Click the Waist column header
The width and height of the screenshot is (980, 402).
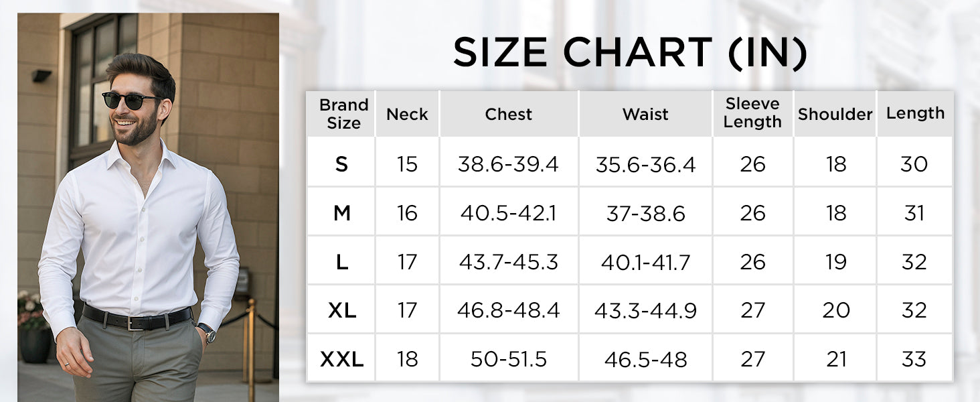coord(645,114)
